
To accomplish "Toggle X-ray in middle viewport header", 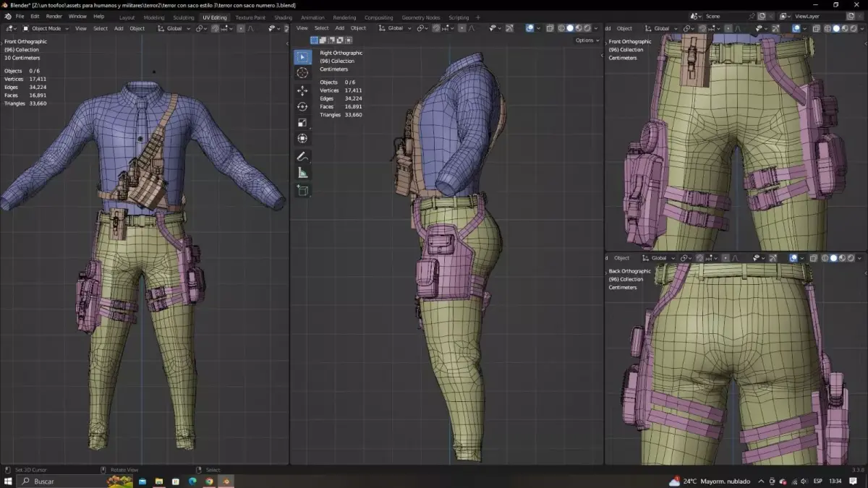I will 550,28.
